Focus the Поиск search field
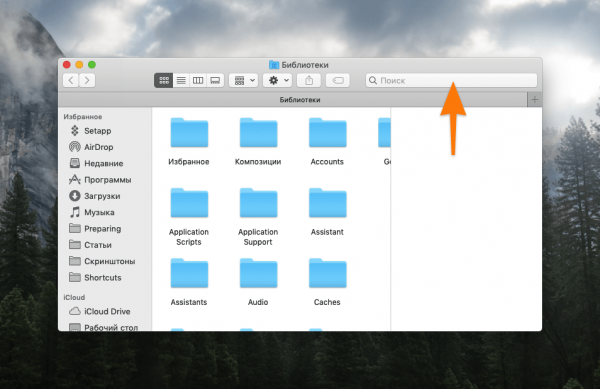Viewport: 600px width, 389px height. pos(451,80)
